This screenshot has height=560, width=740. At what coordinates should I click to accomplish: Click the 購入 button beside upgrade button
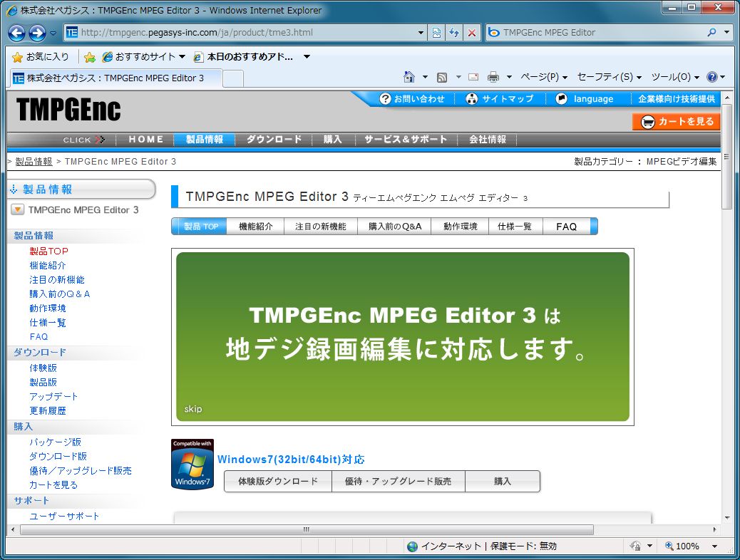coord(503,481)
